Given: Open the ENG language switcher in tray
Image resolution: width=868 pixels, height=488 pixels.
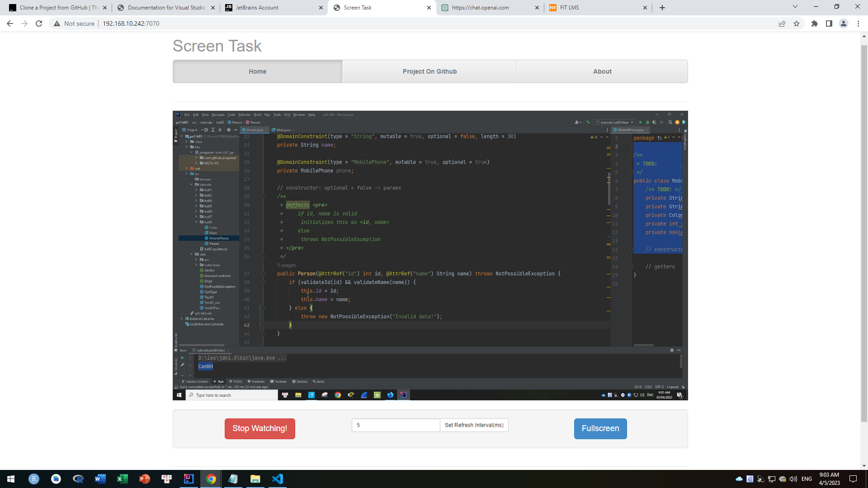Looking at the screenshot, I should coord(807,479).
